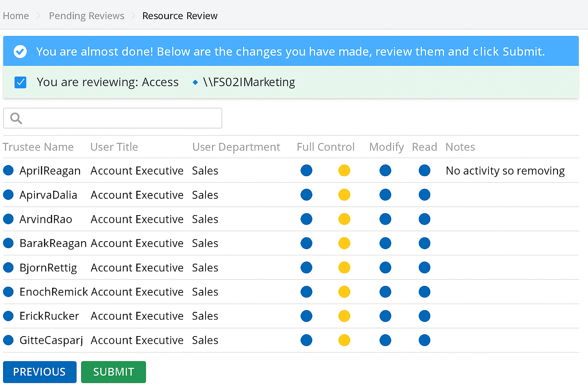Click the search magnifier icon

pyautogui.click(x=15, y=118)
